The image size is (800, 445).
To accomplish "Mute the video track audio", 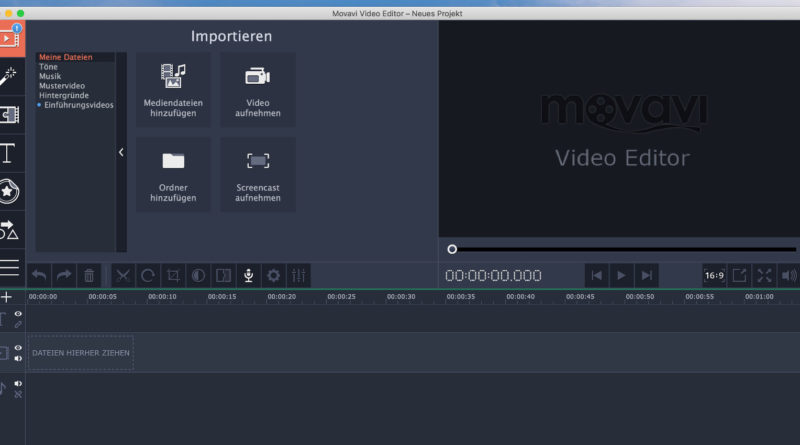I will click(18, 359).
